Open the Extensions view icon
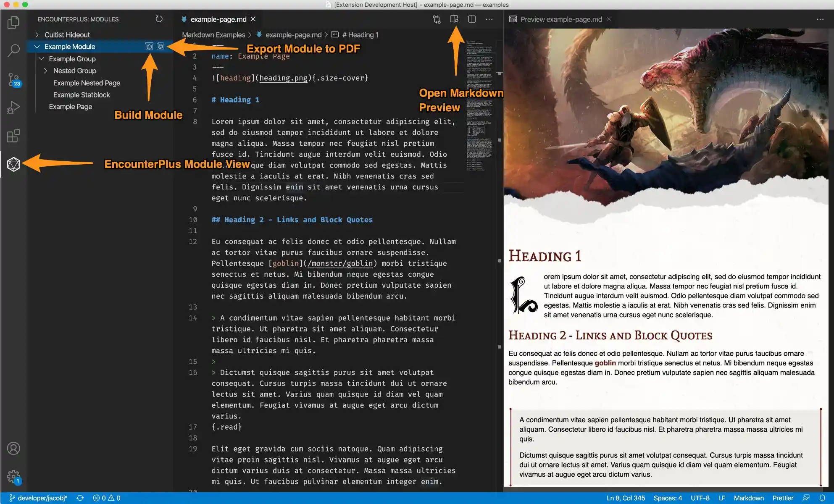 (x=13, y=136)
